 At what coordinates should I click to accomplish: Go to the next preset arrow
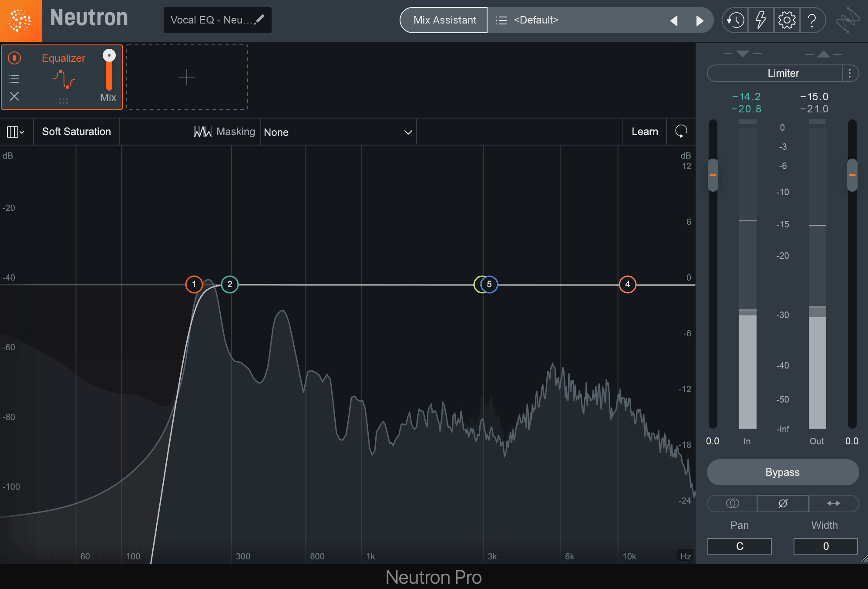pos(700,20)
